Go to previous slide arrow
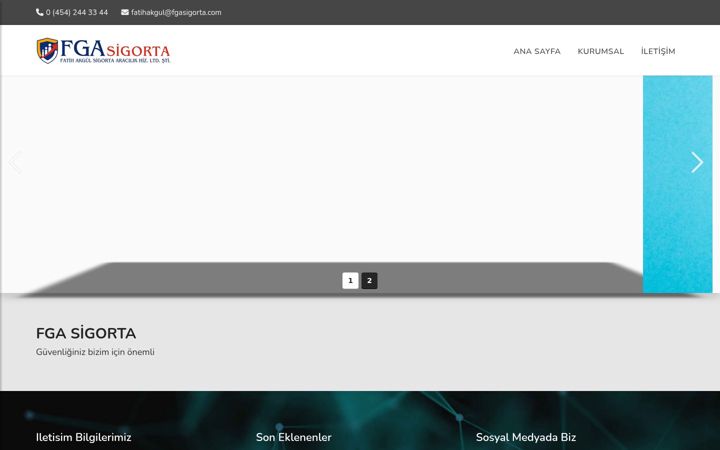 pyautogui.click(x=15, y=162)
